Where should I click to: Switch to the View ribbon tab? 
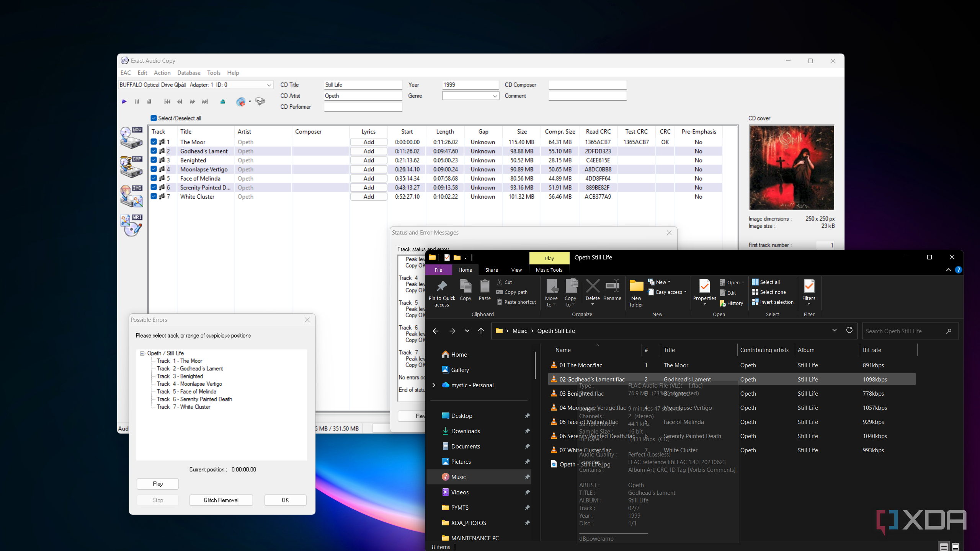pos(516,270)
